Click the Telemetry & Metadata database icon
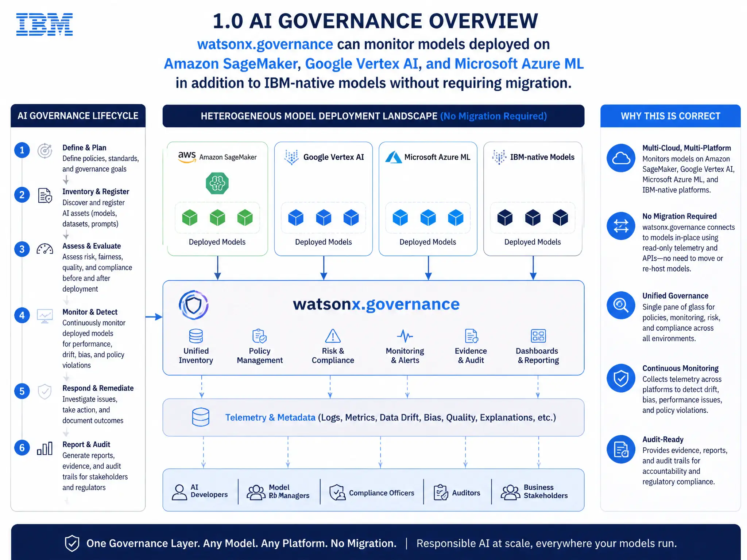This screenshot has height=560, width=747. point(201,417)
